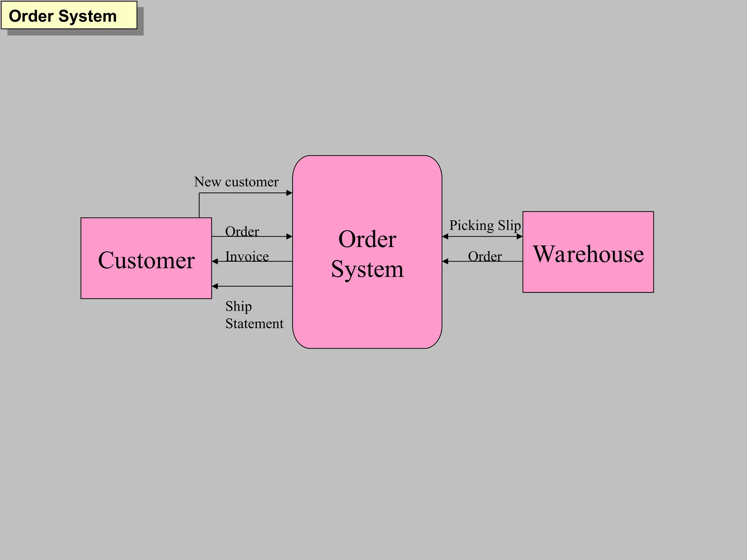Image resolution: width=747 pixels, height=560 pixels.
Task: Click the Warehouse Order arrowhead at the Order System box
Action: click(x=445, y=261)
